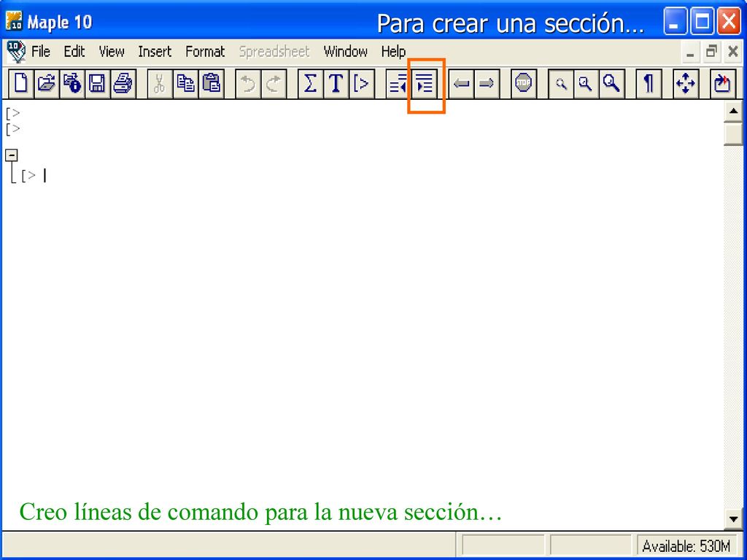Viewport: 747px width, 560px height.
Task: Collapse the section with minus box
Action: tap(12, 155)
